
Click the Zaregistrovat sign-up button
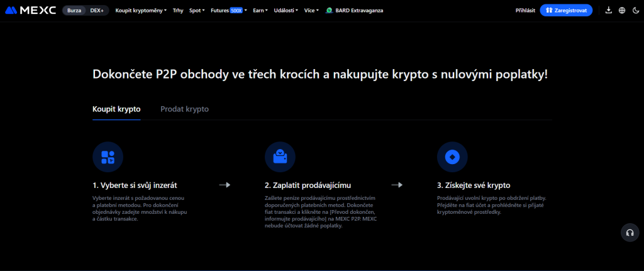566,10
